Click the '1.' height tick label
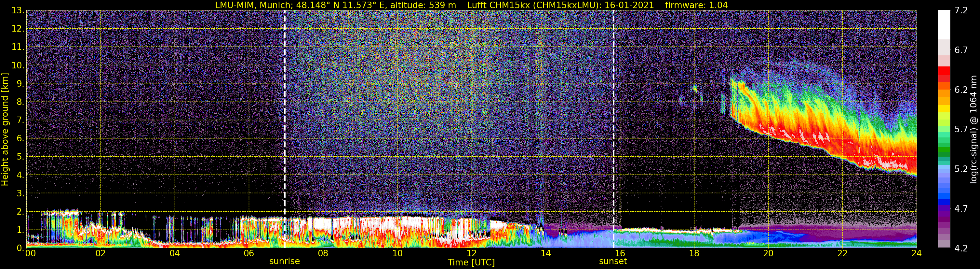Viewport: 980px width, 269px height. [20, 230]
